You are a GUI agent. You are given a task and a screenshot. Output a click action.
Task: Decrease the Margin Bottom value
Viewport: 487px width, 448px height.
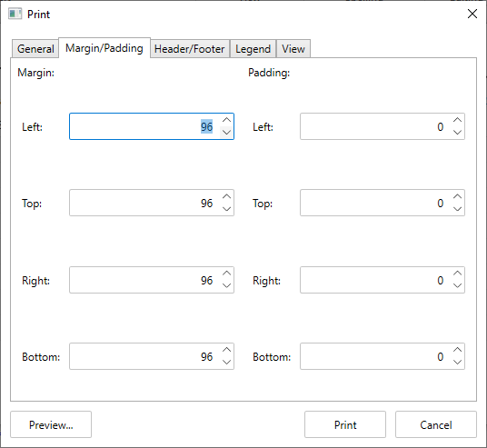point(227,363)
